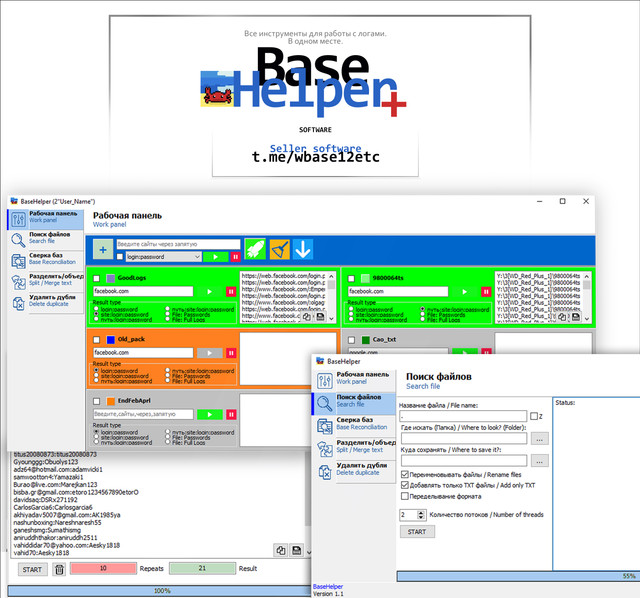Tick the 9800064ts panel checkbox
The height and width of the screenshot is (598, 640).
point(351,278)
